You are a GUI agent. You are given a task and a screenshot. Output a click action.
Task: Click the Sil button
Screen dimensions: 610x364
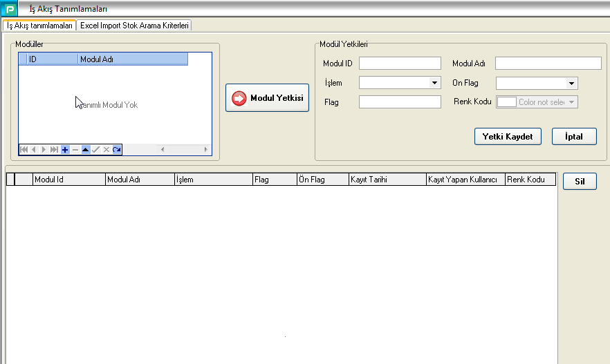[580, 182]
